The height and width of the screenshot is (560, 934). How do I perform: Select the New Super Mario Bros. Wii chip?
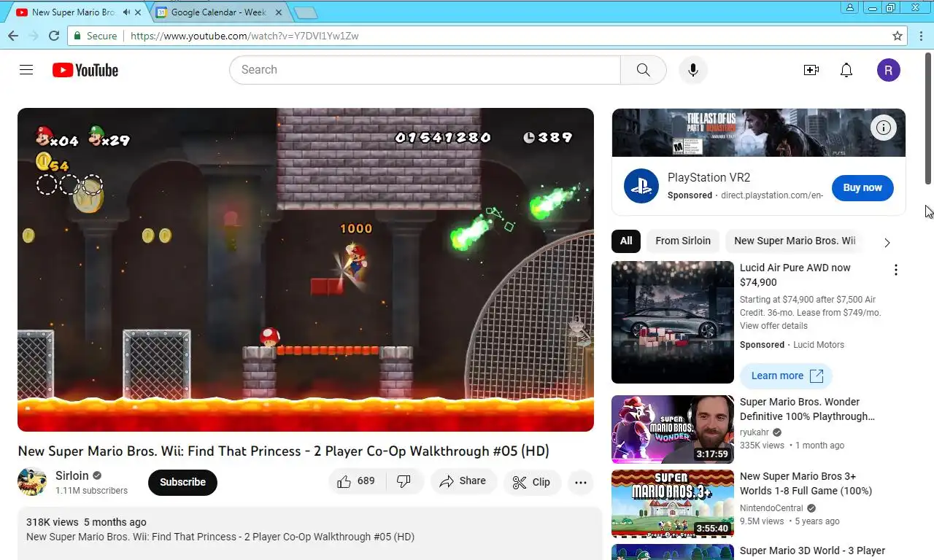click(795, 241)
